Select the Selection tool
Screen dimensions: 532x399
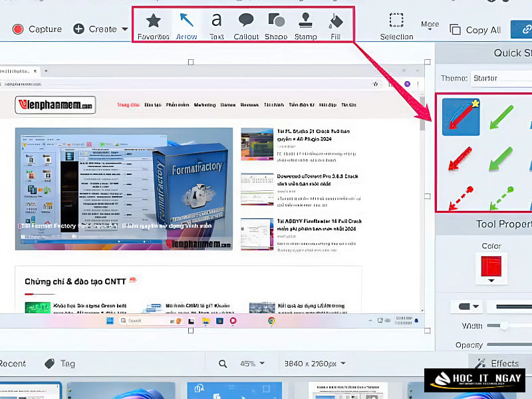coord(396,26)
